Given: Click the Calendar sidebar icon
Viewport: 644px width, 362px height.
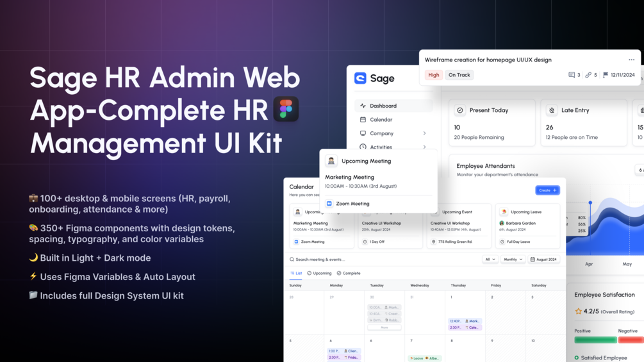Looking at the screenshot, I should [363, 119].
